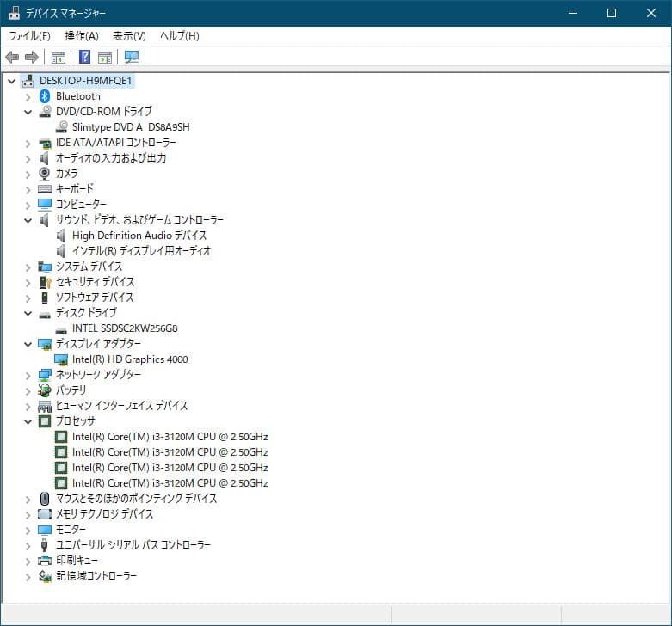Select INTEL SSDSC2KW256G8 disk drive

point(125,328)
